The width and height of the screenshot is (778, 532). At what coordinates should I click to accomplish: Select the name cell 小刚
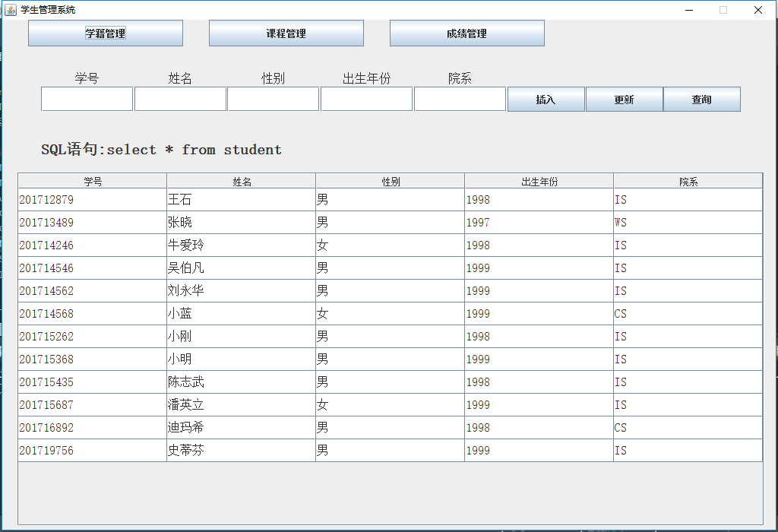click(241, 337)
